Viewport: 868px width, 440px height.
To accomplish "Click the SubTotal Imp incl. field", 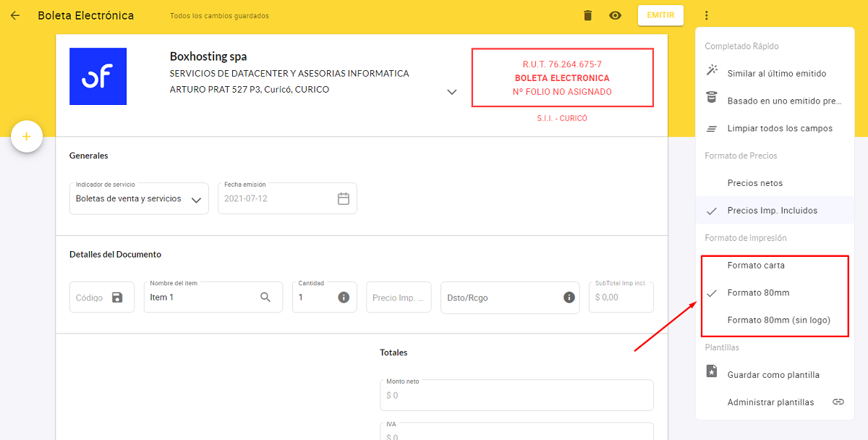I will (621, 297).
